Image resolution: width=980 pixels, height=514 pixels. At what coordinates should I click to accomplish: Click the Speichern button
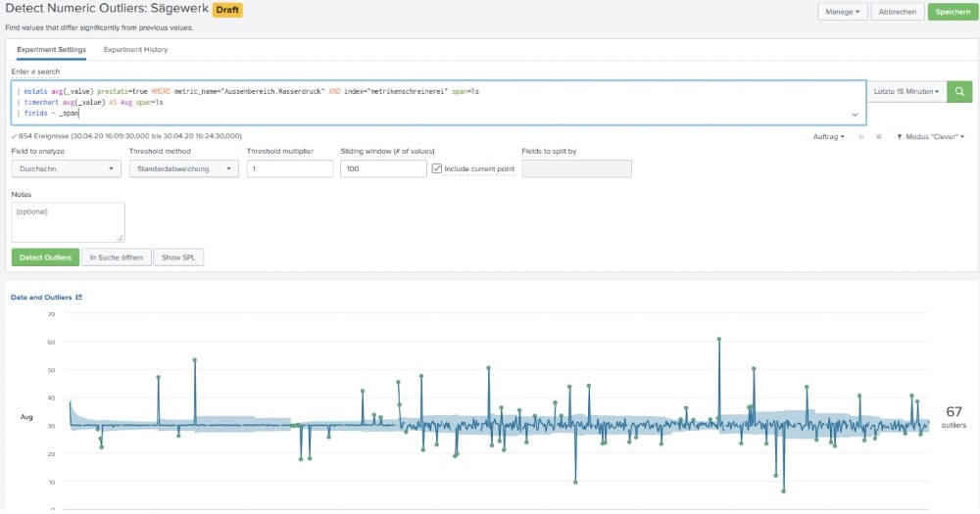tap(953, 12)
